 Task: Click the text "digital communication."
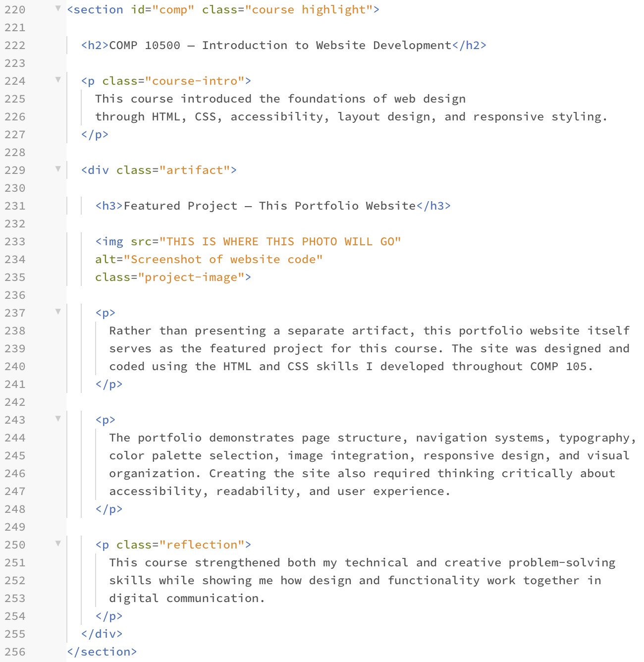click(187, 599)
